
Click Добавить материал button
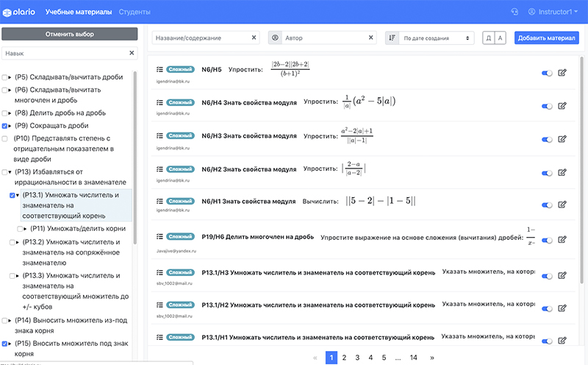[x=546, y=38]
